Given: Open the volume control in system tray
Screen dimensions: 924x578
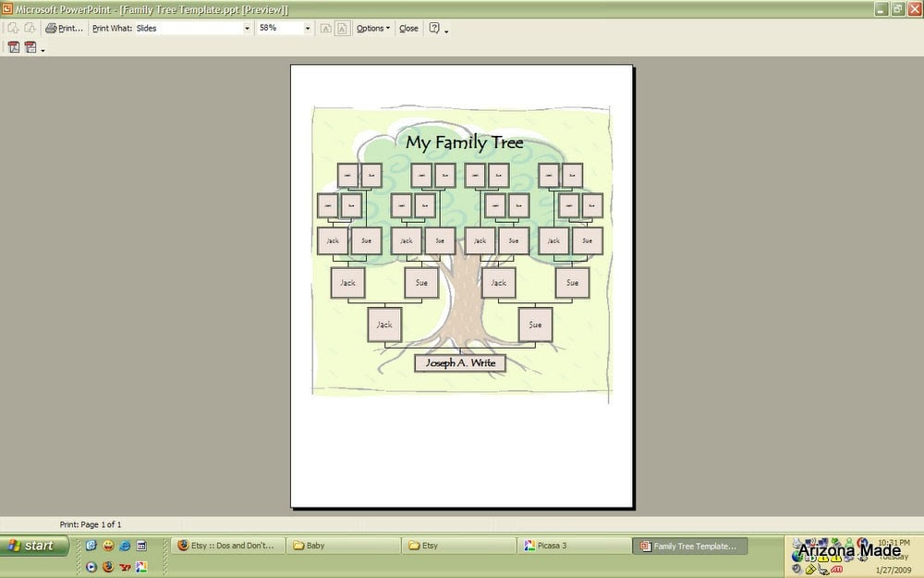Looking at the screenshot, I should tap(796, 569).
